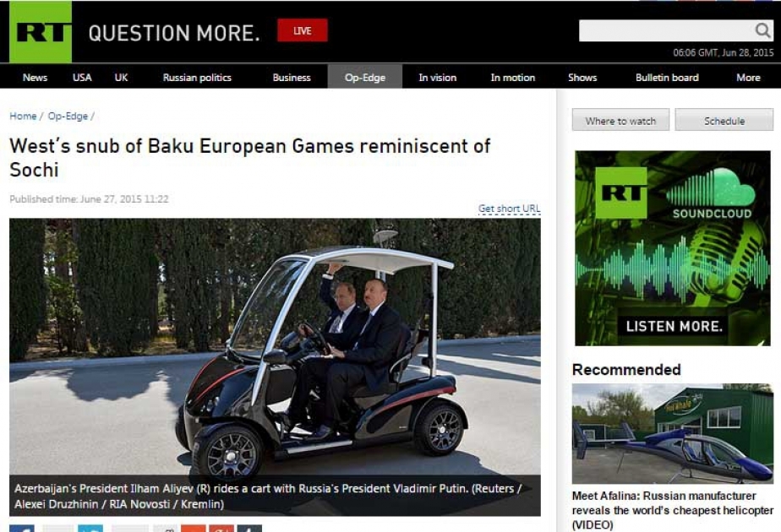781x532 pixels.
Task: Open the More menu in navigation
Action: (x=748, y=78)
